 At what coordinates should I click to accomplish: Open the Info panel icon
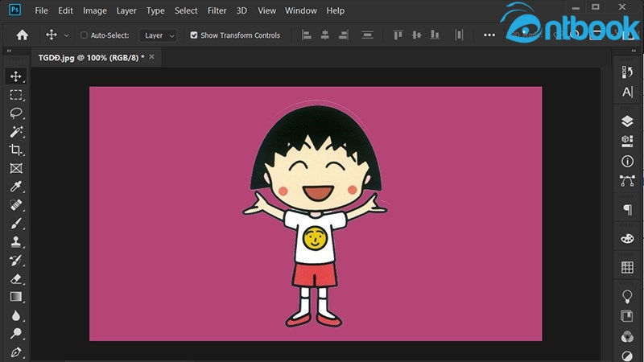click(627, 161)
